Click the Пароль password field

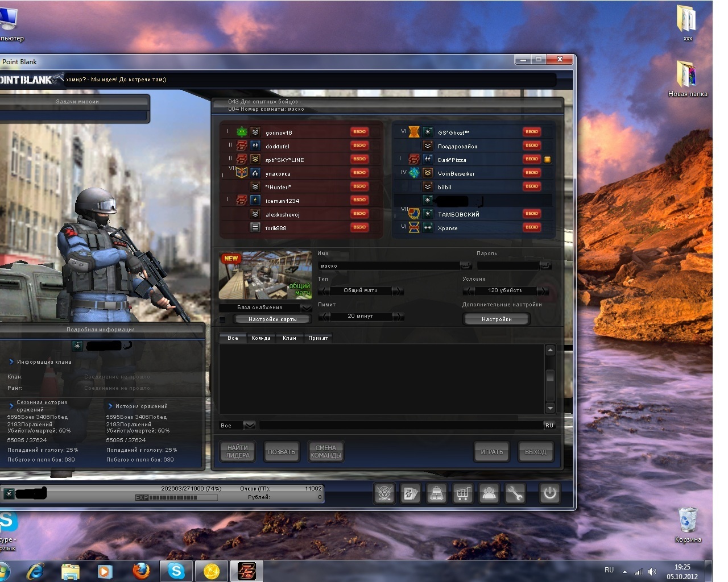tap(508, 265)
